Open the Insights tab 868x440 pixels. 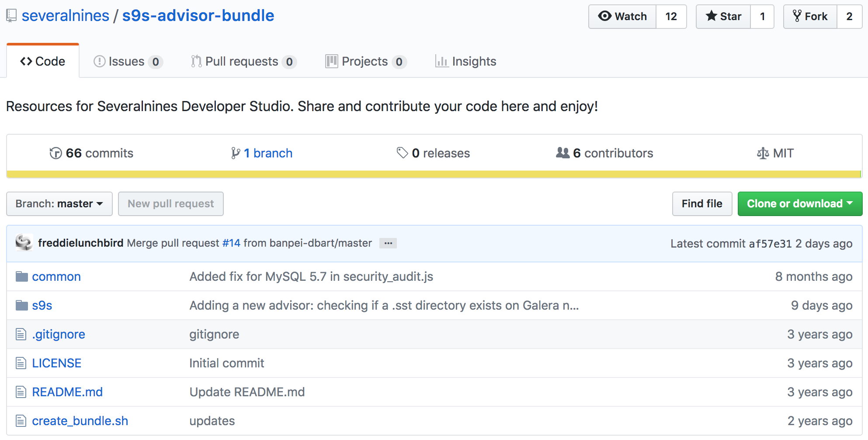click(465, 62)
